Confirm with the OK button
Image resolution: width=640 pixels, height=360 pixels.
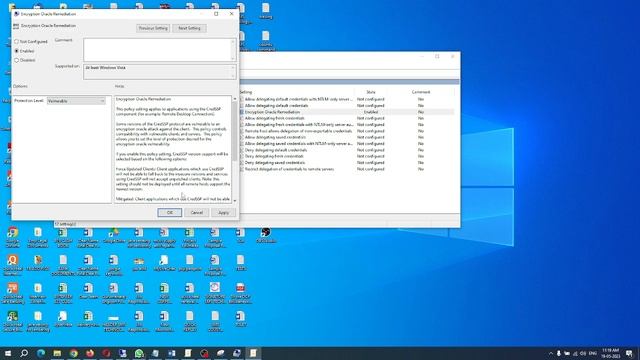[170, 213]
